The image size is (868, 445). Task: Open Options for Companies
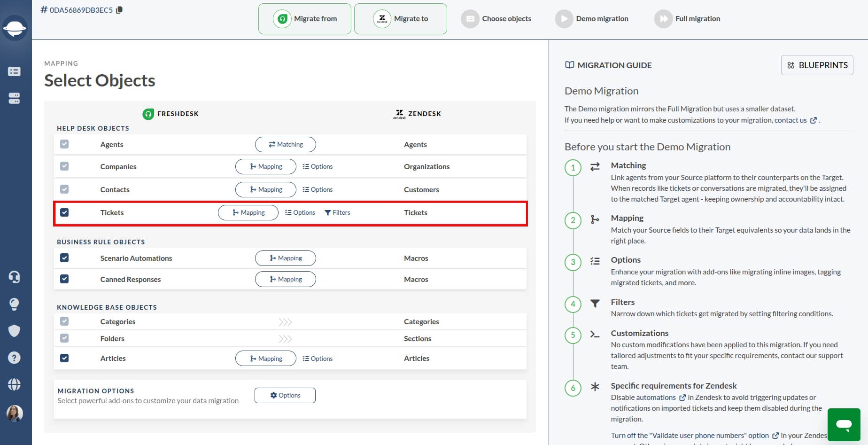[318, 166]
